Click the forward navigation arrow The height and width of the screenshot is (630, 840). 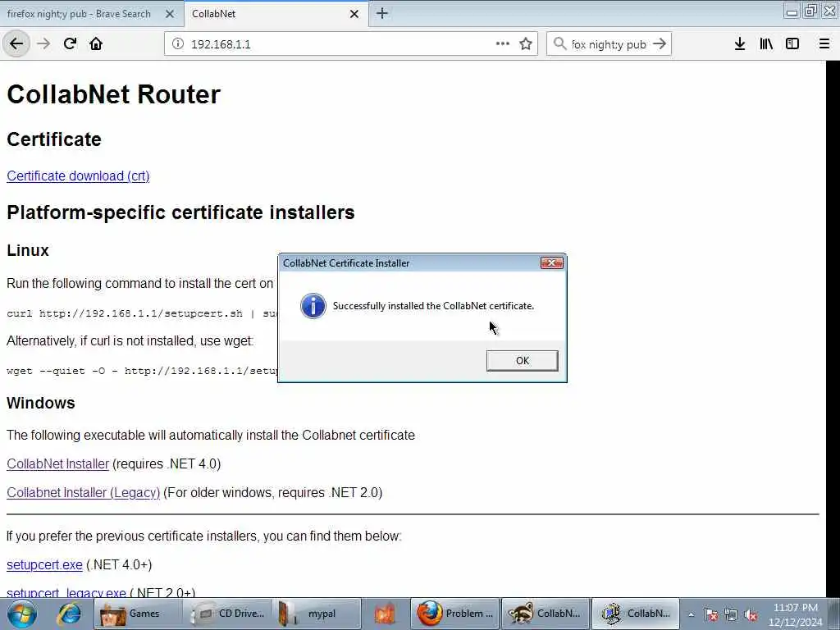43,44
